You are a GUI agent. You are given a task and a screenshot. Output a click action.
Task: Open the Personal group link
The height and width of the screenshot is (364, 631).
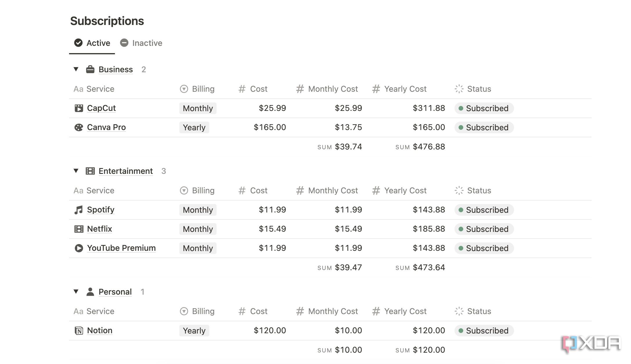coord(115,292)
